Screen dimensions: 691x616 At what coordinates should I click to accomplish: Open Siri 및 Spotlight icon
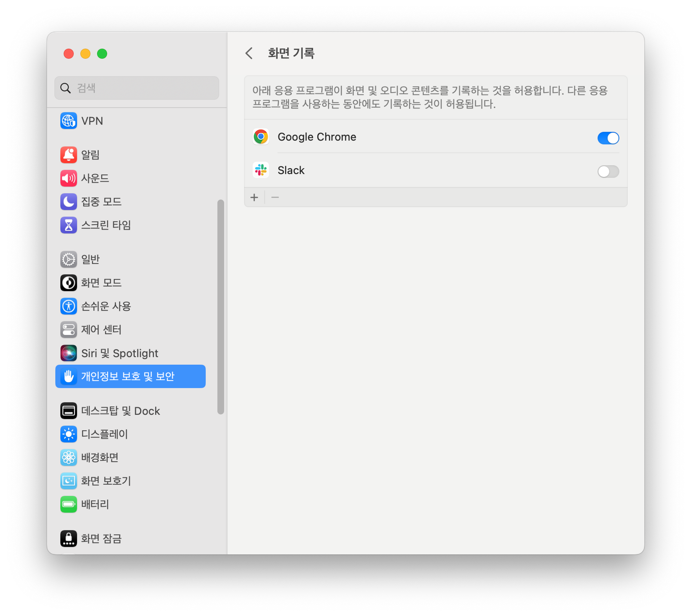(x=68, y=353)
